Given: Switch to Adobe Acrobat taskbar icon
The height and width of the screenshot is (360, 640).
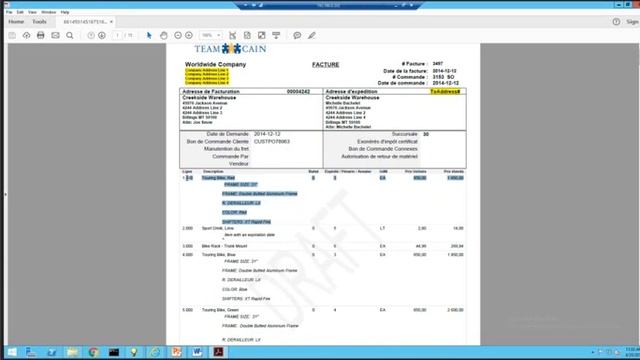Looking at the screenshot, I should (x=218, y=352).
